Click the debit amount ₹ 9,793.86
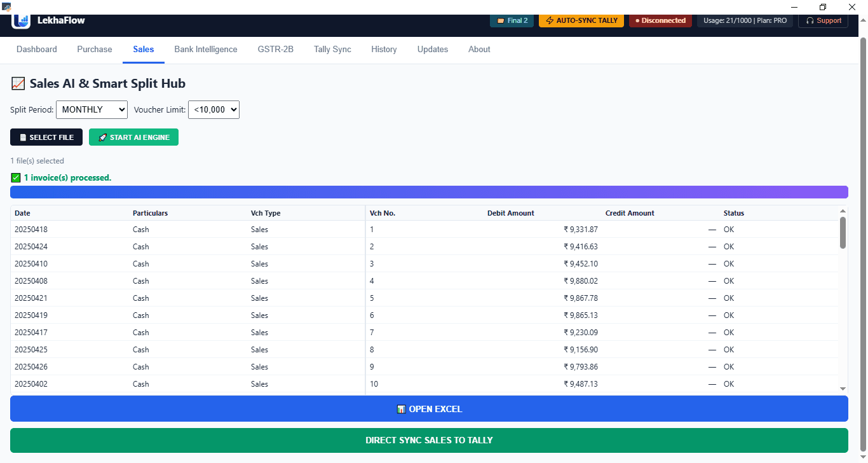 click(x=581, y=367)
